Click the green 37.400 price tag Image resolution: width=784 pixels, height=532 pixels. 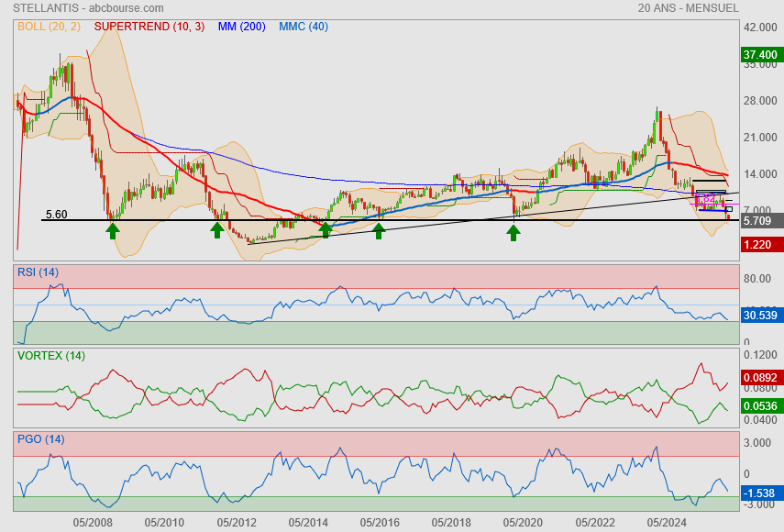761,55
